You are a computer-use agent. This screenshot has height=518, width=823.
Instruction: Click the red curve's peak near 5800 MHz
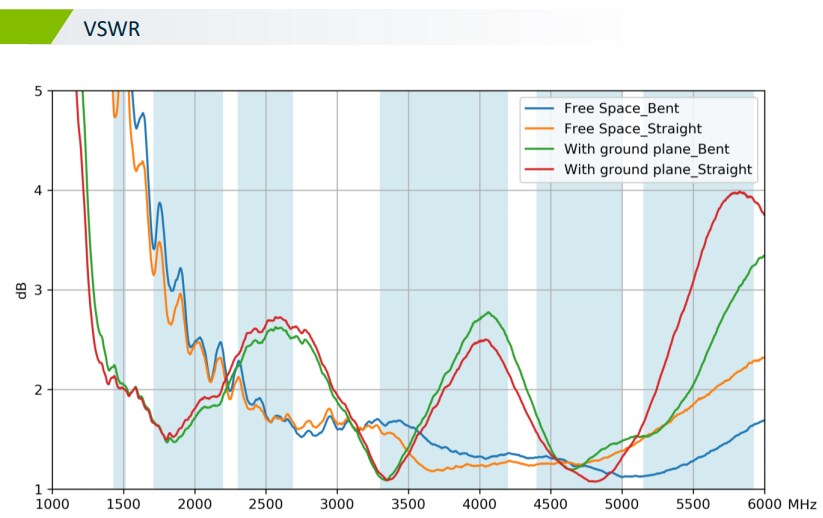[739, 192]
